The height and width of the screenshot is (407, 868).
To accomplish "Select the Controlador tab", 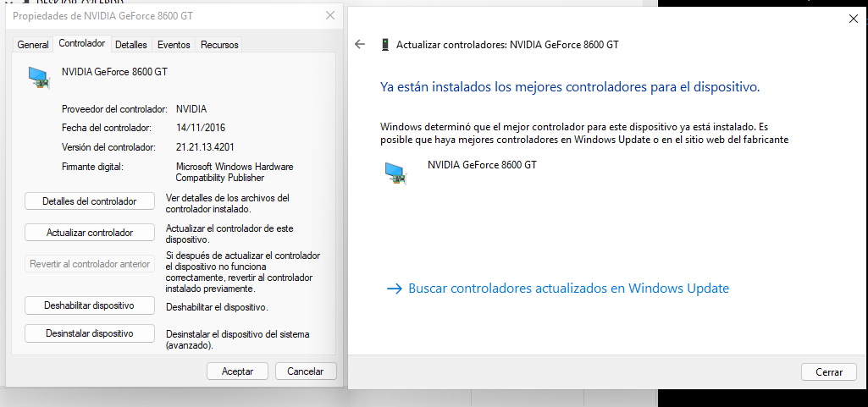I will tap(82, 43).
